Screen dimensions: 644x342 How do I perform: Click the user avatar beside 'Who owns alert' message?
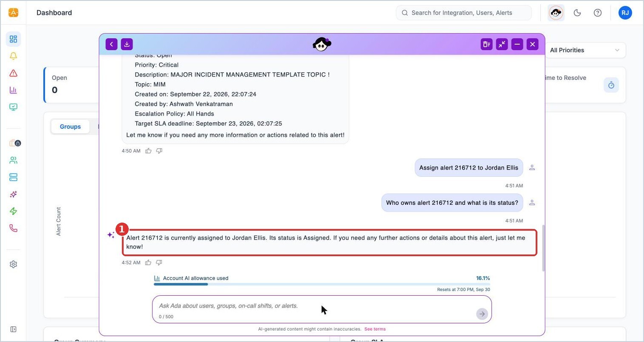pyautogui.click(x=532, y=203)
